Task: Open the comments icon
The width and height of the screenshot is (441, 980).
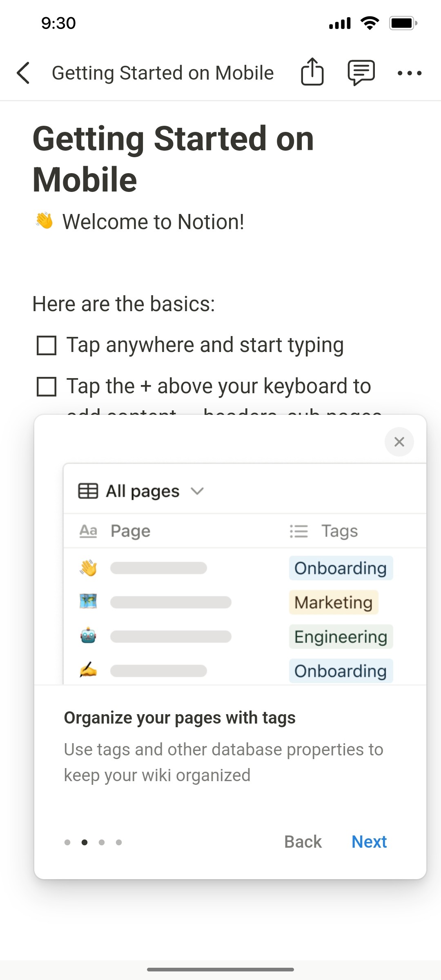Action: tap(361, 72)
